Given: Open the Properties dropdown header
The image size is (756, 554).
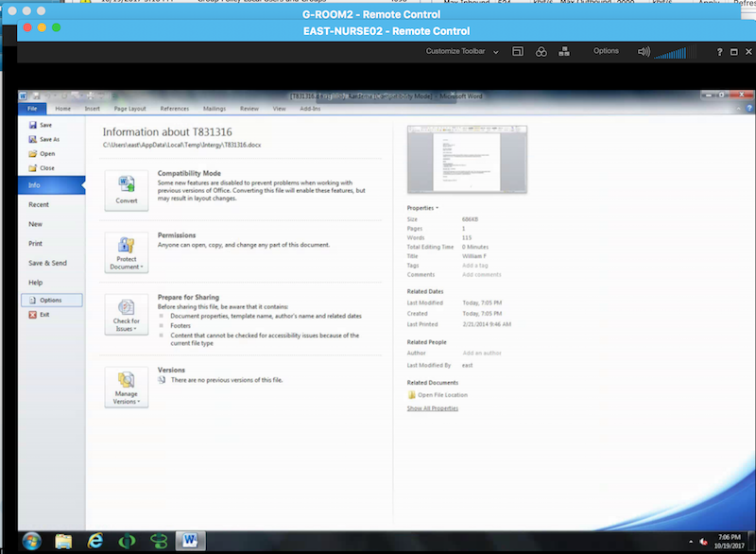Looking at the screenshot, I should pyautogui.click(x=422, y=208).
